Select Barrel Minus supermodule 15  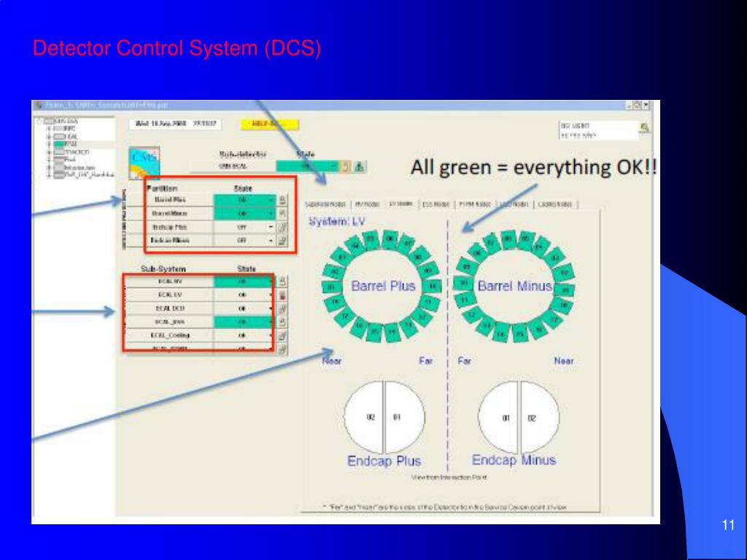(520, 333)
